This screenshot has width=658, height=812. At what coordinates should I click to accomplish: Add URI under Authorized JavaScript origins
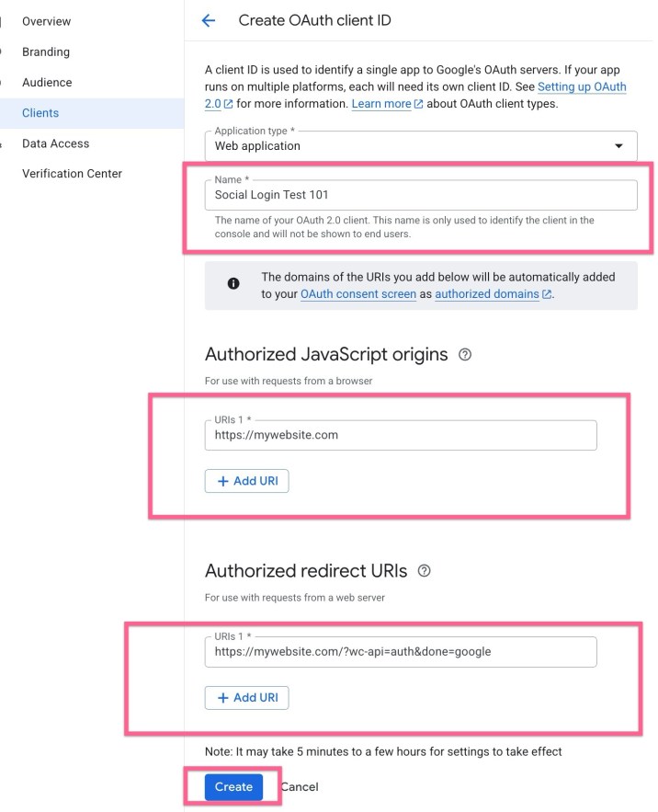coord(246,481)
